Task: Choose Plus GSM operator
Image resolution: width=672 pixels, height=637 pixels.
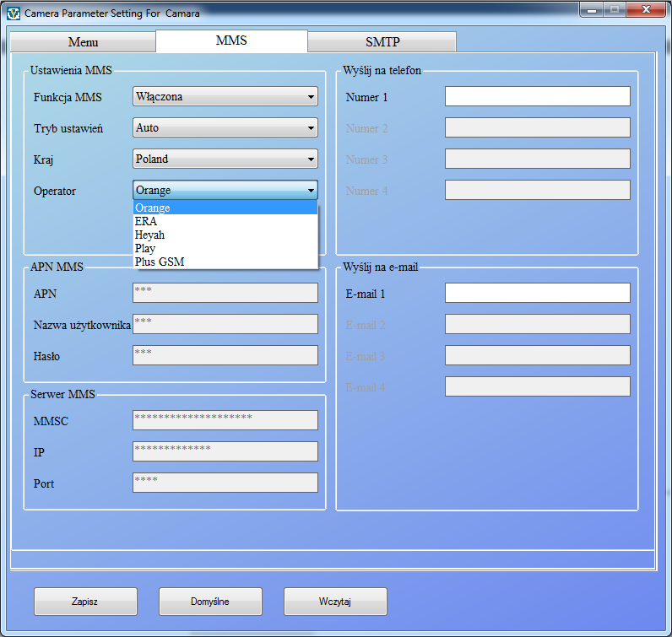Action: coord(225,262)
